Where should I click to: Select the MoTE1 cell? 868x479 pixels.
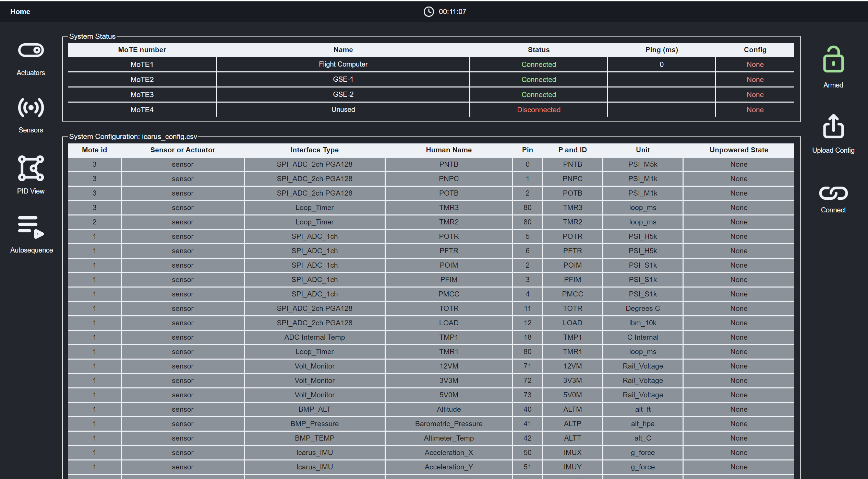[x=142, y=65]
